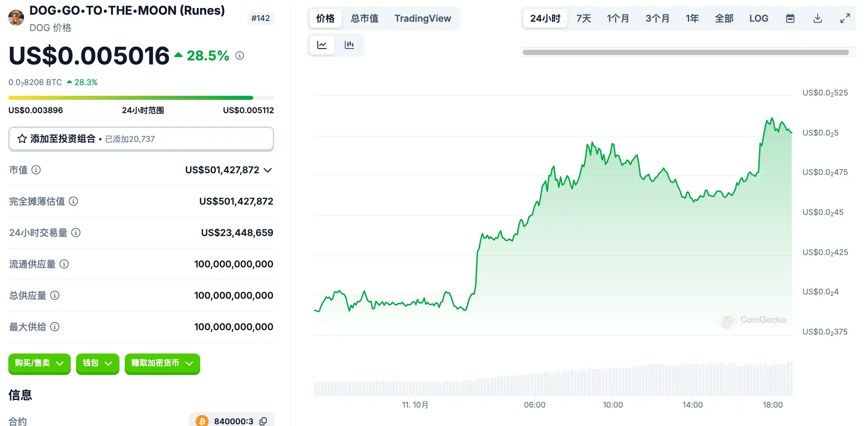Expand the market cap value chevron
Screen dimensions: 868x426
(268, 170)
